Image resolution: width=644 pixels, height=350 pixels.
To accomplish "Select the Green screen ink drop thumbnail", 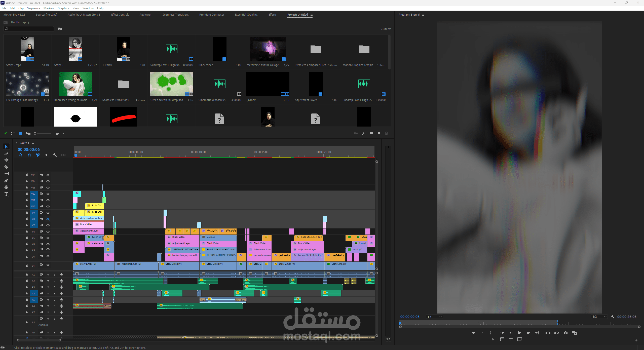I will click(x=172, y=84).
